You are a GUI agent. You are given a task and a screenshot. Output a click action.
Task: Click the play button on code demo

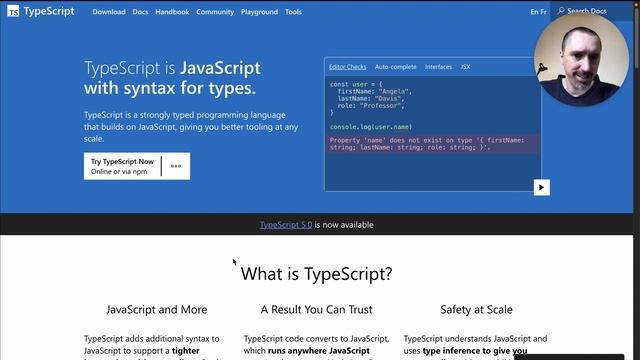coord(542,187)
